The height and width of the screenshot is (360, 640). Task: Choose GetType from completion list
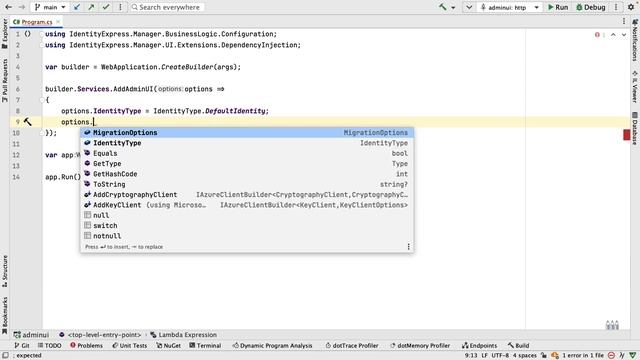(x=247, y=164)
